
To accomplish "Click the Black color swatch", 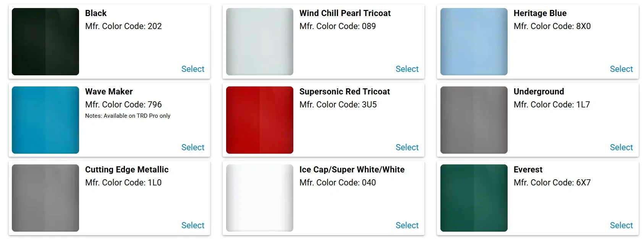I will [45, 42].
